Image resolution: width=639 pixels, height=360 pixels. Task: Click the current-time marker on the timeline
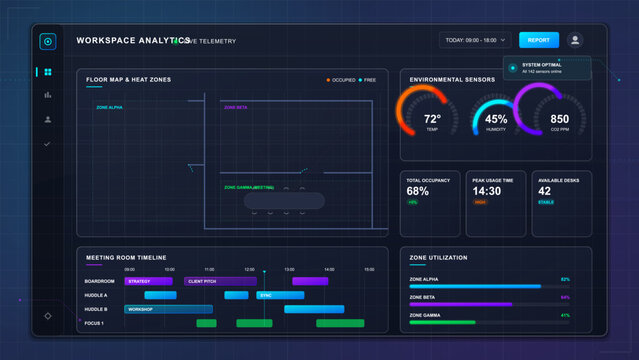tap(264, 272)
